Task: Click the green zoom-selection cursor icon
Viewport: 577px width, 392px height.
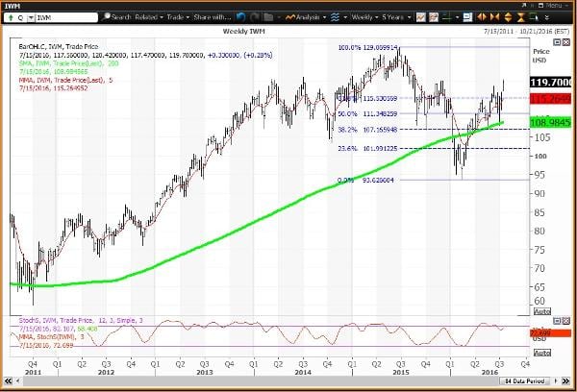Action: point(534,17)
